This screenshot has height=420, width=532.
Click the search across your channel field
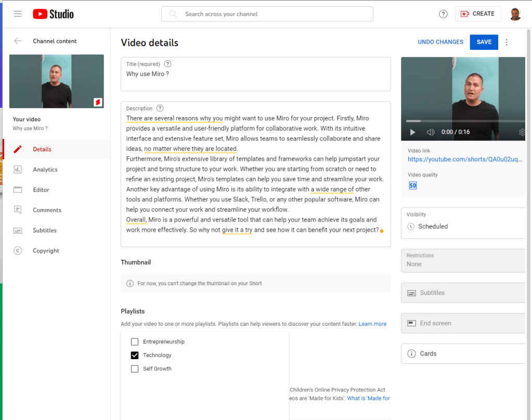pos(267,14)
